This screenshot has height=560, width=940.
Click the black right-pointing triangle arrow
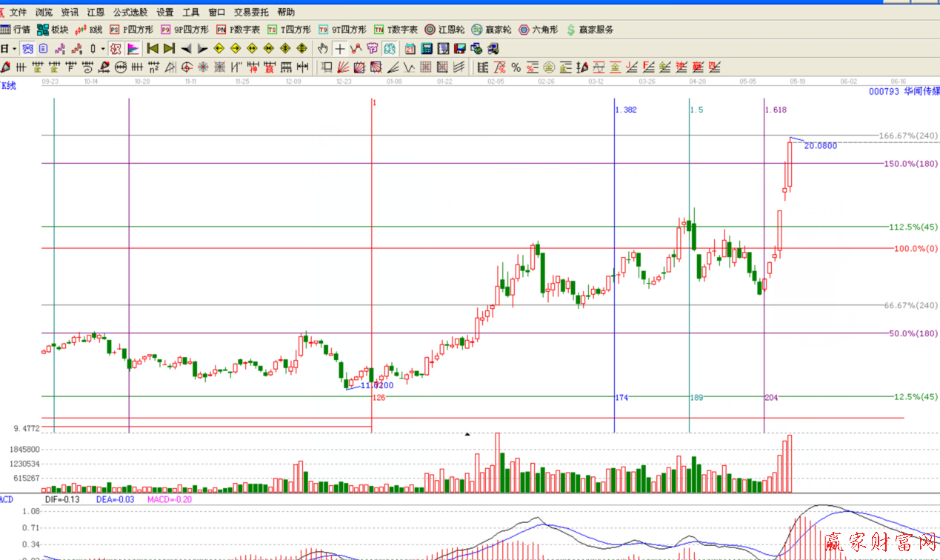pyautogui.click(x=202, y=49)
